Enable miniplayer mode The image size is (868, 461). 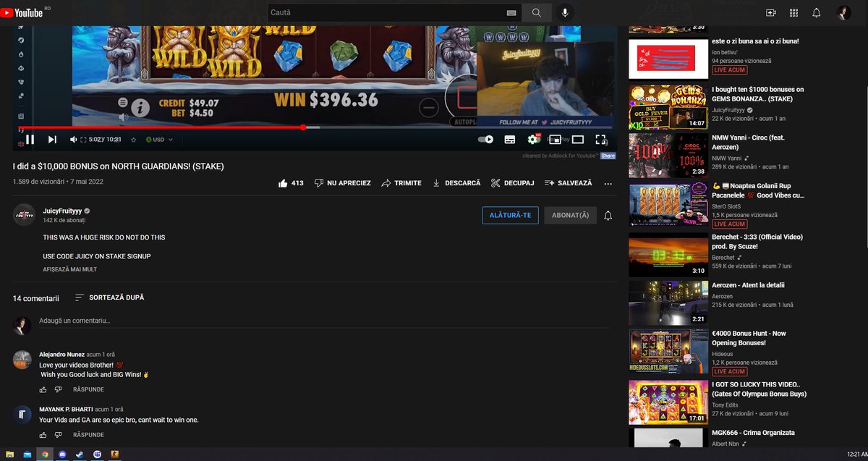(x=556, y=140)
